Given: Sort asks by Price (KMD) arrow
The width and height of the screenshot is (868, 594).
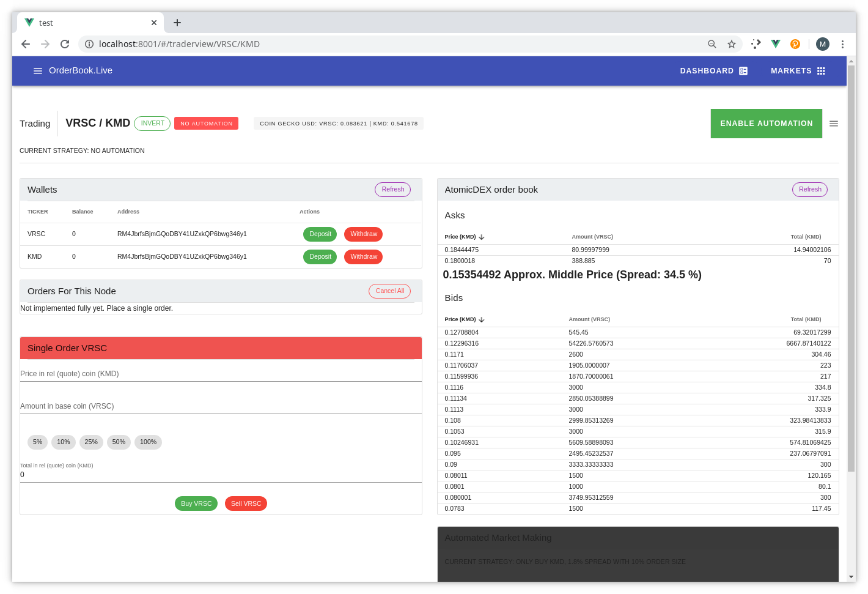Looking at the screenshot, I should coord(482,237).
